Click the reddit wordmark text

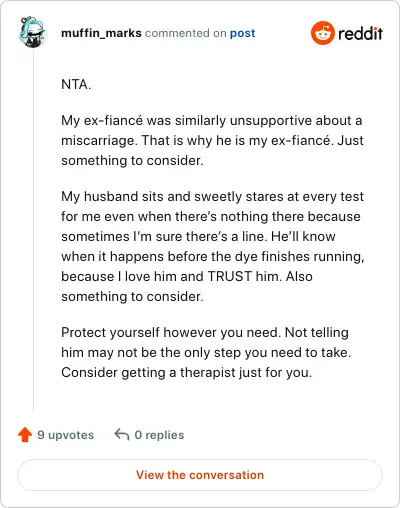coord(360,33)
